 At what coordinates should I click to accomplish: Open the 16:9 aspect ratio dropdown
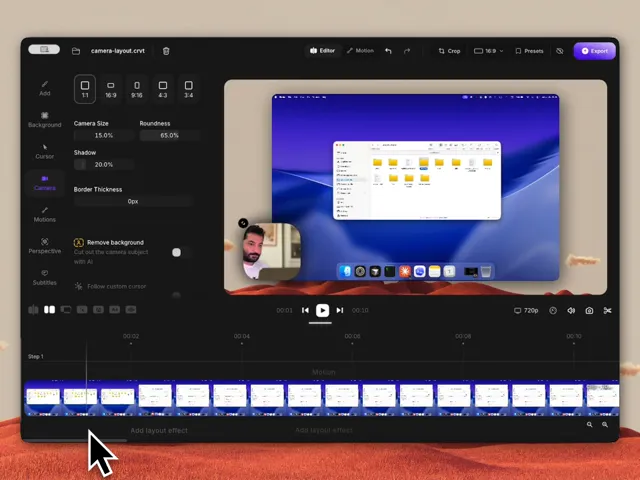(x=488, y=51)
